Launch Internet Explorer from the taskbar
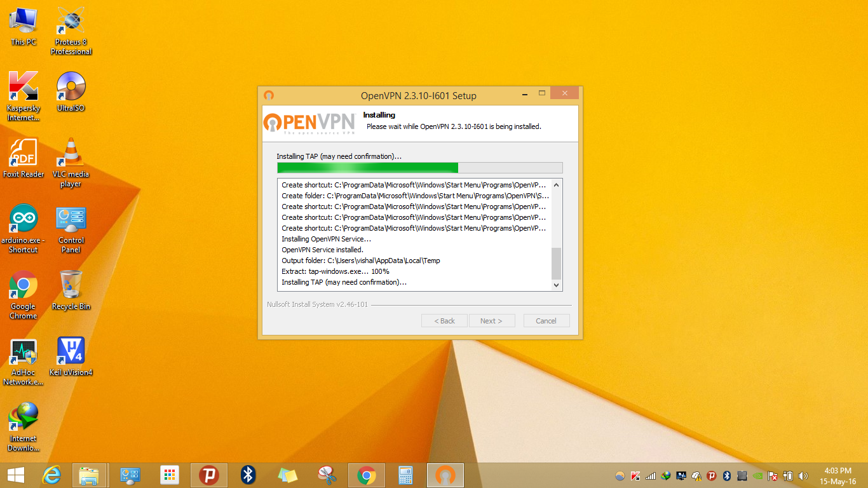This screenshot has height=488, width=868. [x=51, y=475]
